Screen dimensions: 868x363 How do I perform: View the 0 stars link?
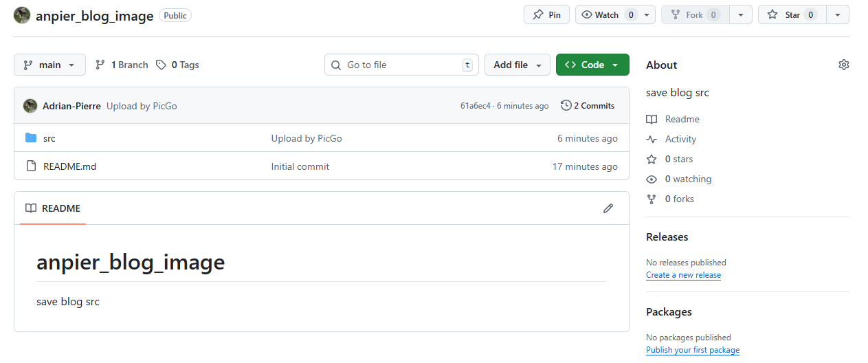[x=669, y=159]
